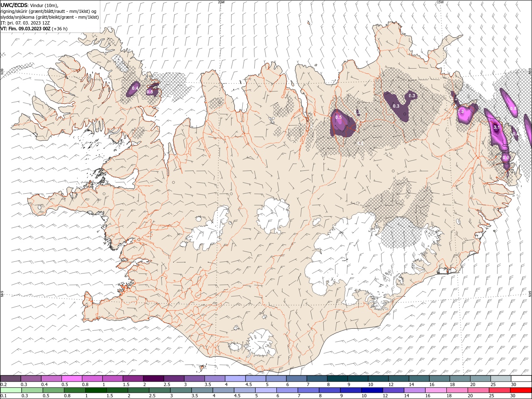Pick the lower legend green swatch labeled 0.5
The image size is (532, 399).
pyautogui.click(x=54, y=390)
